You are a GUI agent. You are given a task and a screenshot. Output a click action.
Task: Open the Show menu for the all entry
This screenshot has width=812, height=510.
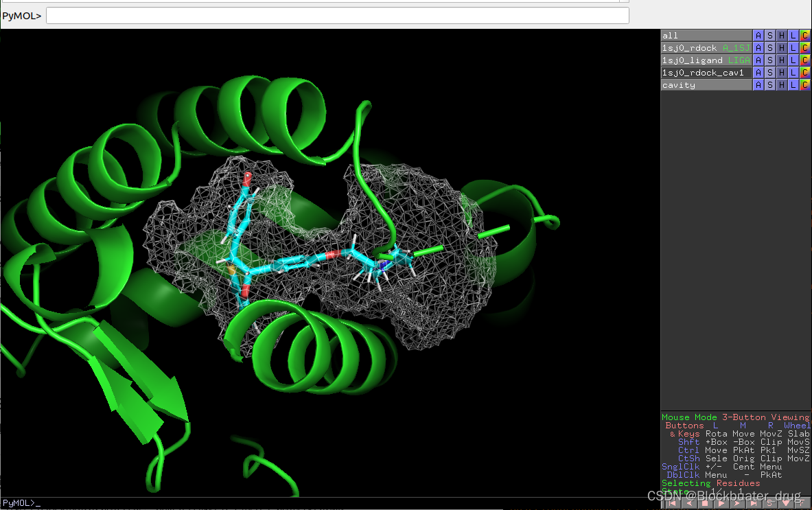tap(769, 35)
